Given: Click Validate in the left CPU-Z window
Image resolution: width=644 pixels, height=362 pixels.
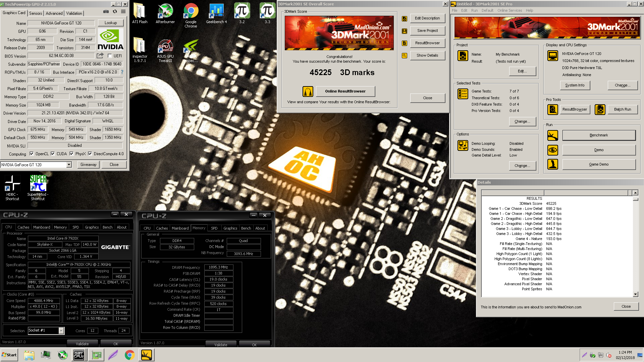Looking at the screenshot, I should (82, 344).
